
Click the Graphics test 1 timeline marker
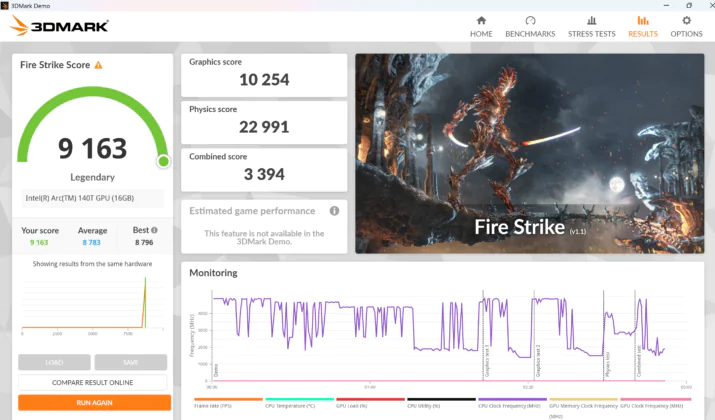point(487,360)
